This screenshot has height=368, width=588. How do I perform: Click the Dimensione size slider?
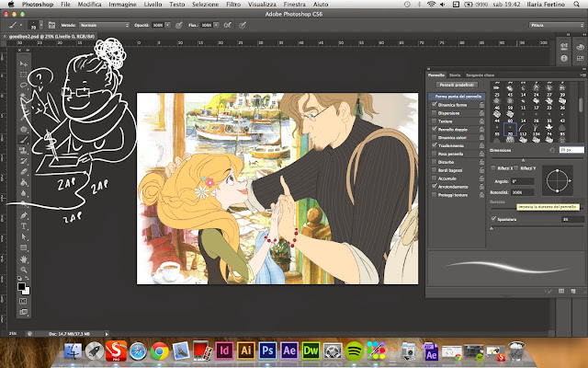point(537,159)
